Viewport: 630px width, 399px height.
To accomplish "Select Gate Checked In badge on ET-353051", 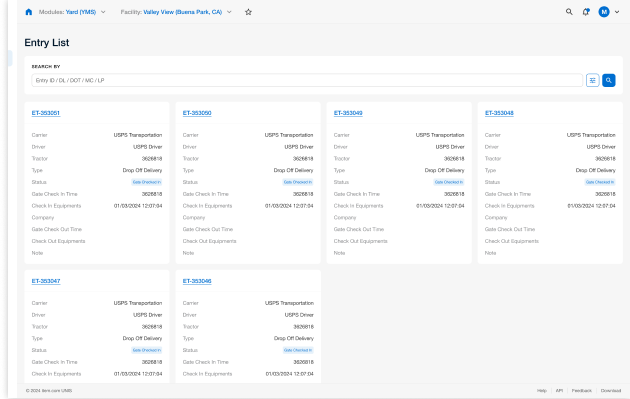I will pyautogui.click(x=147, y=182).
